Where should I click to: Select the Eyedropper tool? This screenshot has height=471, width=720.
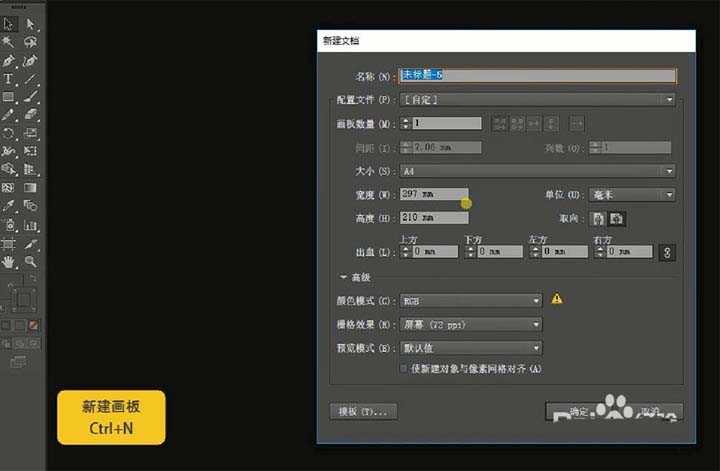click(x=9, y=206)
